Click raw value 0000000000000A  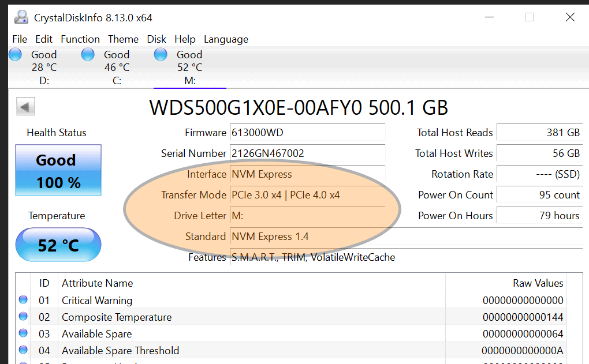[523, 351]
